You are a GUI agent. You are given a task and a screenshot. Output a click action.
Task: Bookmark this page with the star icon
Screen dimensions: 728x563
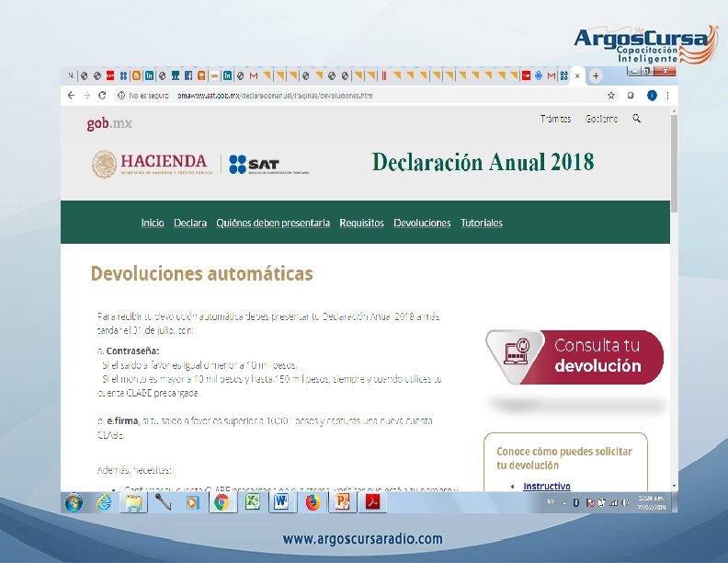611,96
